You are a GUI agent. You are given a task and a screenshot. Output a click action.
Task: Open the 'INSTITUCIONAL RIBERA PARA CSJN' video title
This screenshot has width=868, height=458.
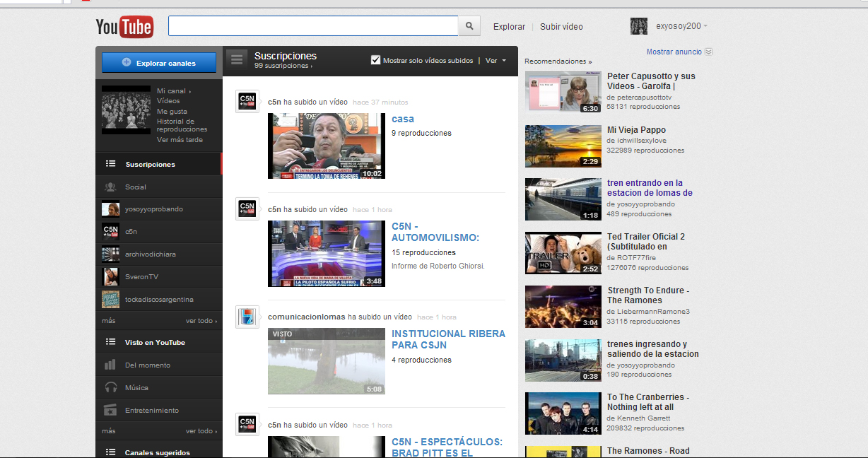point(448,339)
